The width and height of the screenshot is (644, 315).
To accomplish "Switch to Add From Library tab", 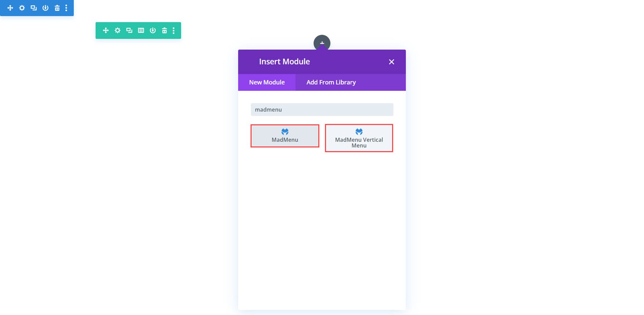I will click(331, 82).
